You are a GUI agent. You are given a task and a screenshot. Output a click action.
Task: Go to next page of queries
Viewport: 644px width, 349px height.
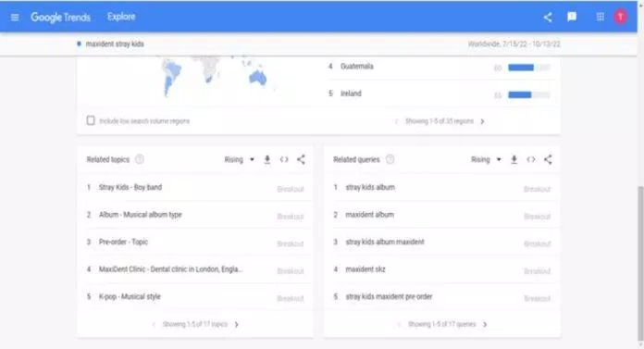pos(485,324)
